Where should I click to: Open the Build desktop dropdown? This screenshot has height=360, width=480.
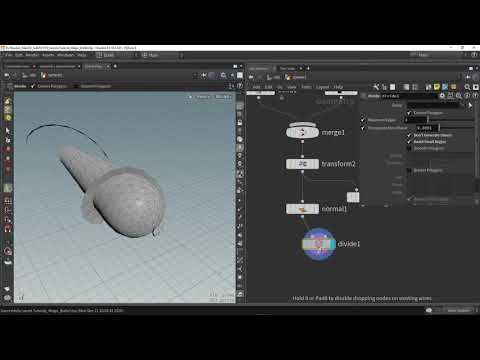pos(117,55)
